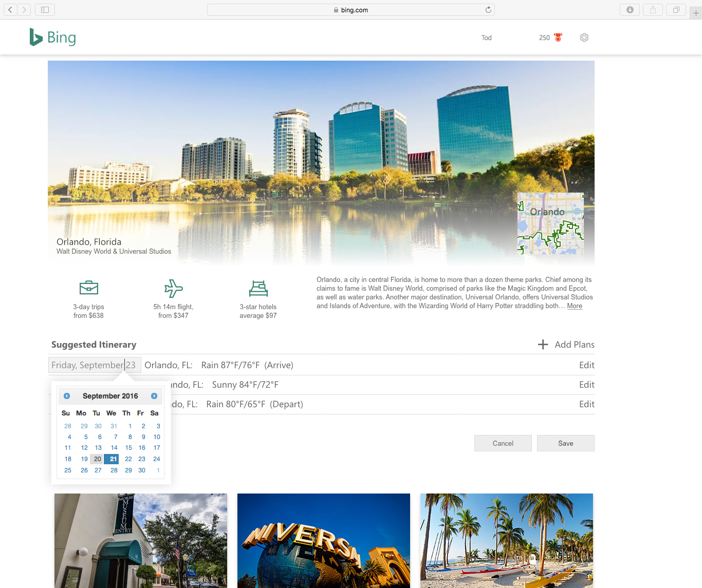Click the 3-star hotels bed icon

click(258, 288)
